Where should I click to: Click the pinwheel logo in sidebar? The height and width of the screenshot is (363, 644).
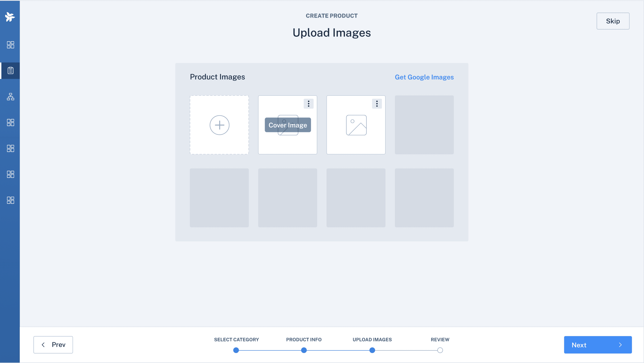10,17
